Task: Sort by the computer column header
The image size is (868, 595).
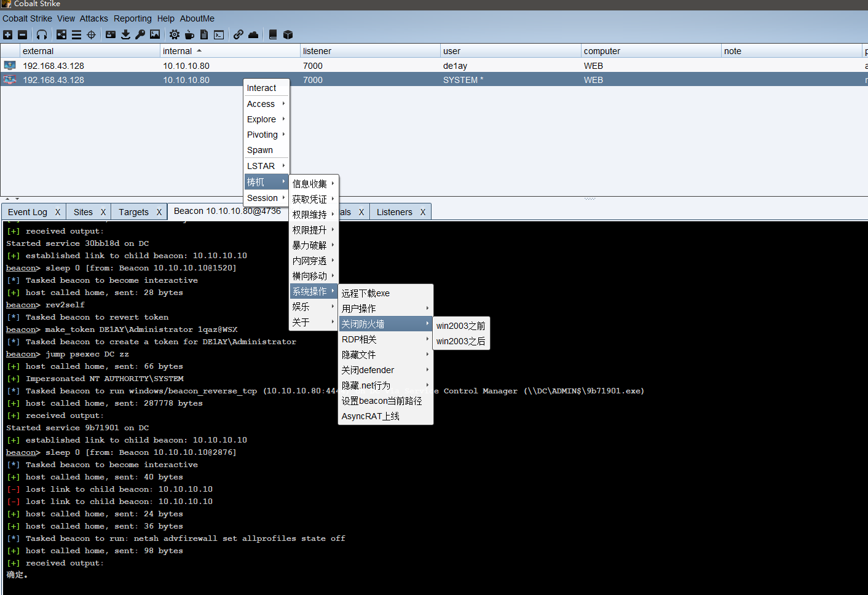Action: tap(651, 51)
